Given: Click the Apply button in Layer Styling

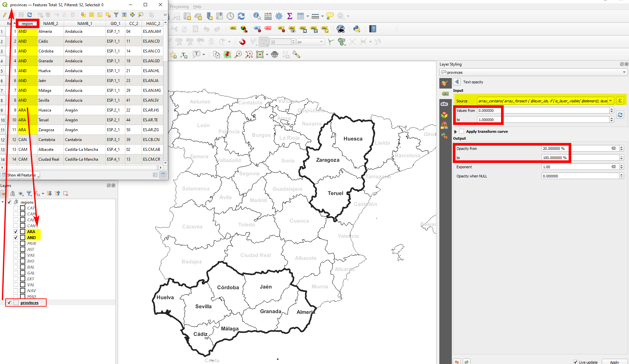Looking at the screenshot, I should (615, 362).
